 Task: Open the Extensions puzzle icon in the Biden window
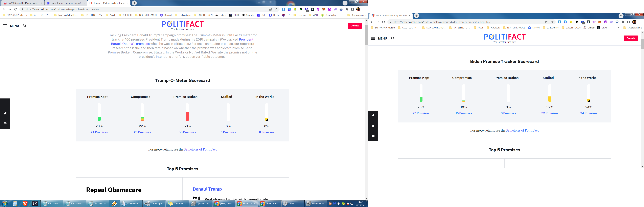(x=623, y=22)
